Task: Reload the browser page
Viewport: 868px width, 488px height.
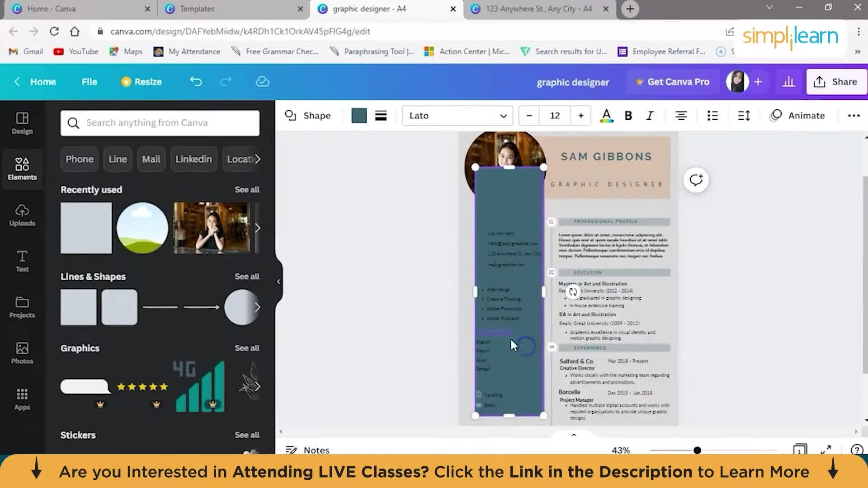Action: click(x=54, y=31)
